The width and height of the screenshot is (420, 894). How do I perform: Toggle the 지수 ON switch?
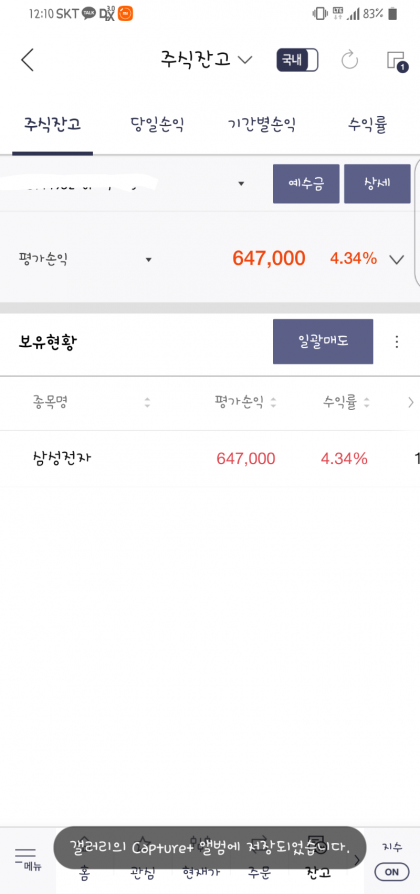point(392,871)
